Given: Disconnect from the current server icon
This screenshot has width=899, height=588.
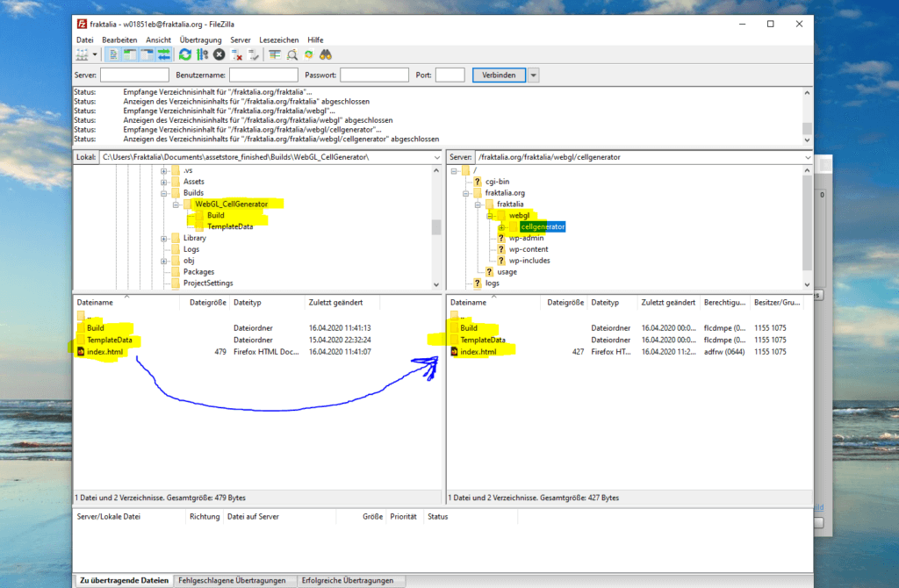Looking at the screenshot, I should tap(237, 54).
